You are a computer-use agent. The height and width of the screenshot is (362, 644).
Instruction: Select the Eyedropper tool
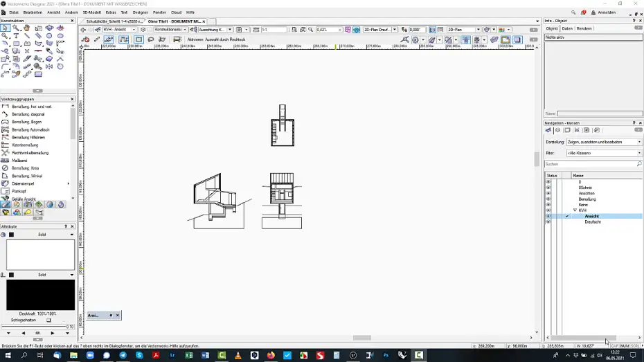(x=49, y=51)
